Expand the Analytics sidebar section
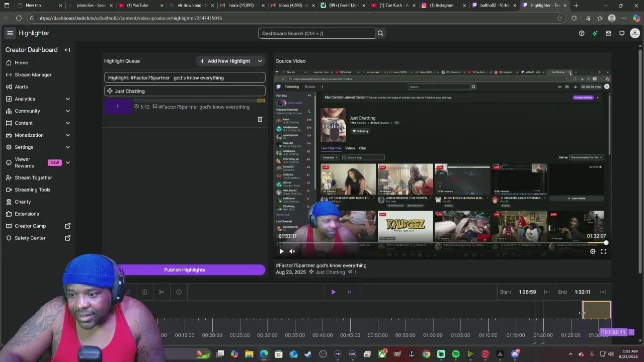The width and height of the screenshot is (644, 362). [68, 99]
